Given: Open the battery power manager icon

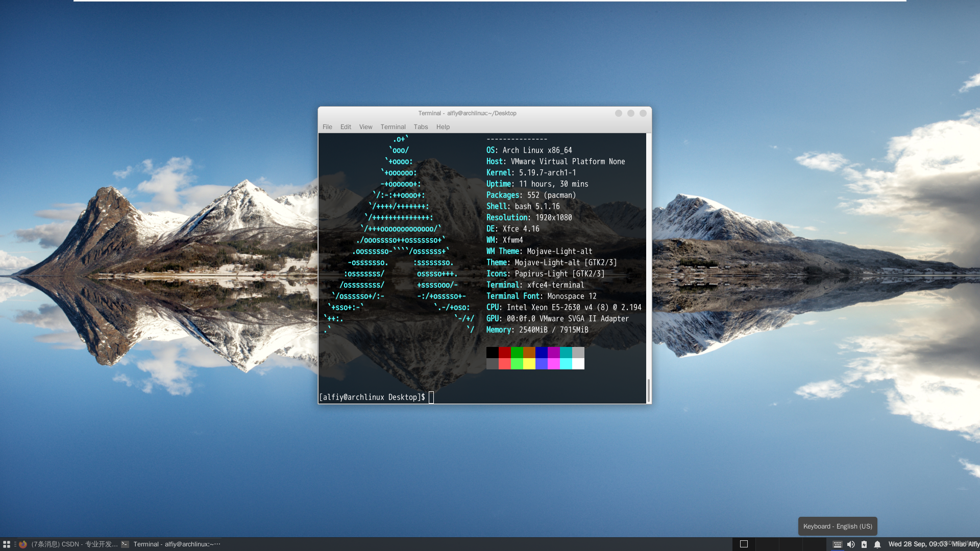Looking at the screenshot, I should point(864,544).
